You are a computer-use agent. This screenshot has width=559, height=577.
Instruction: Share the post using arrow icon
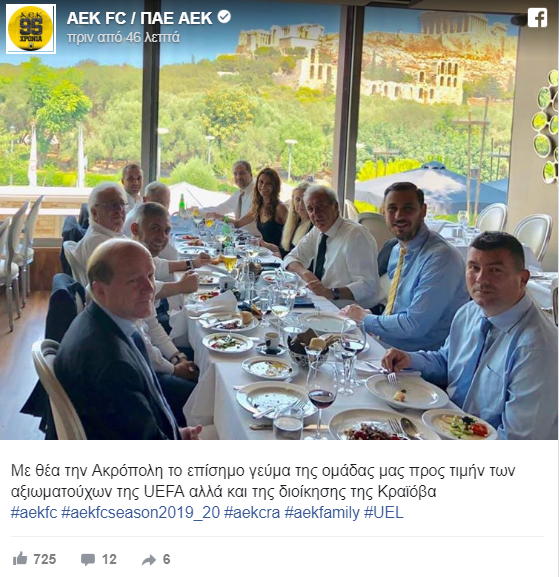point(149,560)
